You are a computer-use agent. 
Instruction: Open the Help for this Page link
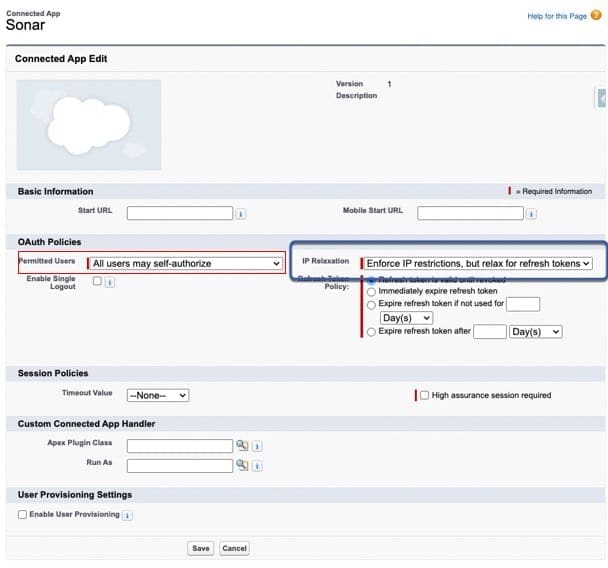556,17
